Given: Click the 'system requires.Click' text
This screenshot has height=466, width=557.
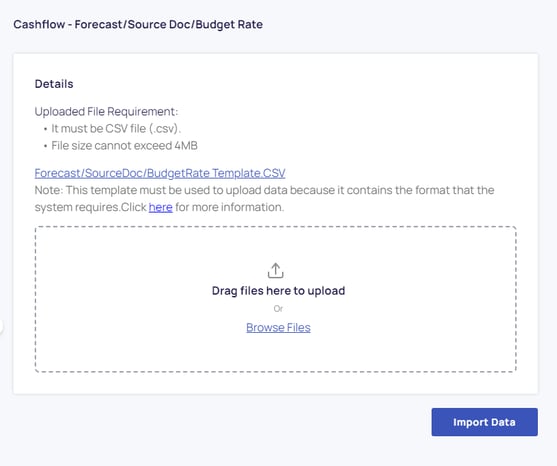Looking at the screenshot, I should (91, 207).
